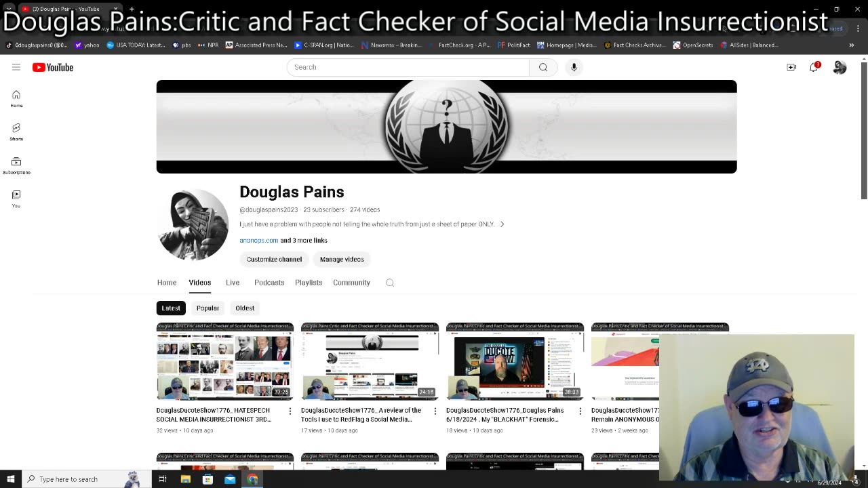Image resolution: width=868 pixels, height=488 pixels.
Task: Click the channel profile picture
Action: coord(193,224)
